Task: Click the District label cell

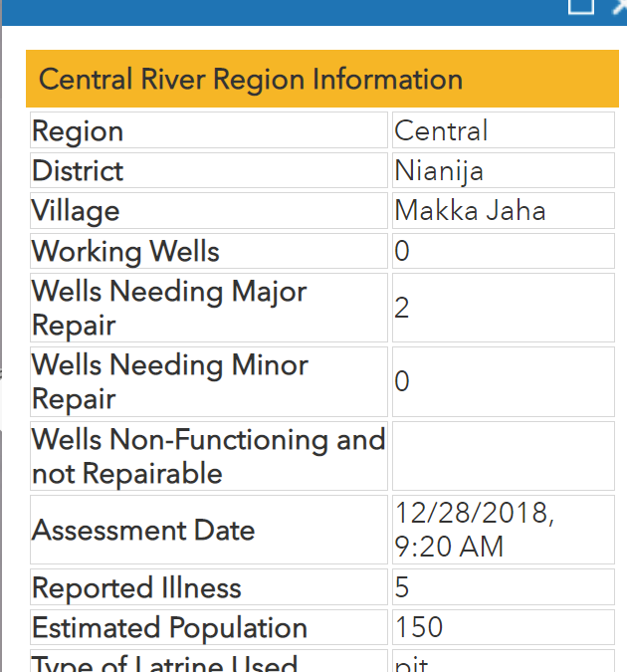Action: point(209,170)
